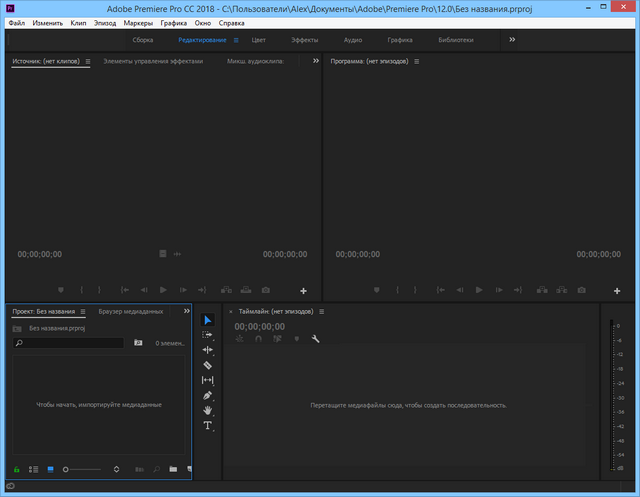Switch project panel to icon view
640x497 pixels.
49,468
